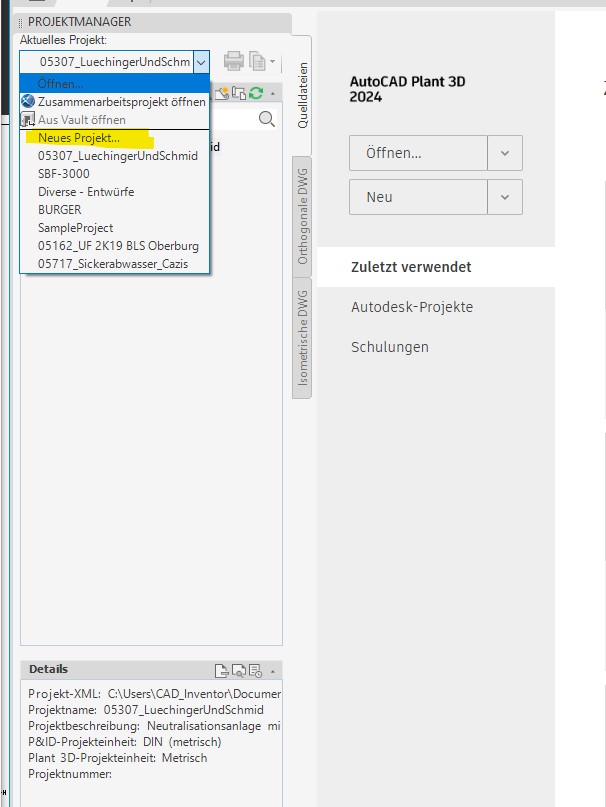The image size is (606, 807).
Task: Click the copy drawing to project icon
Action: [x=239, y=93]
